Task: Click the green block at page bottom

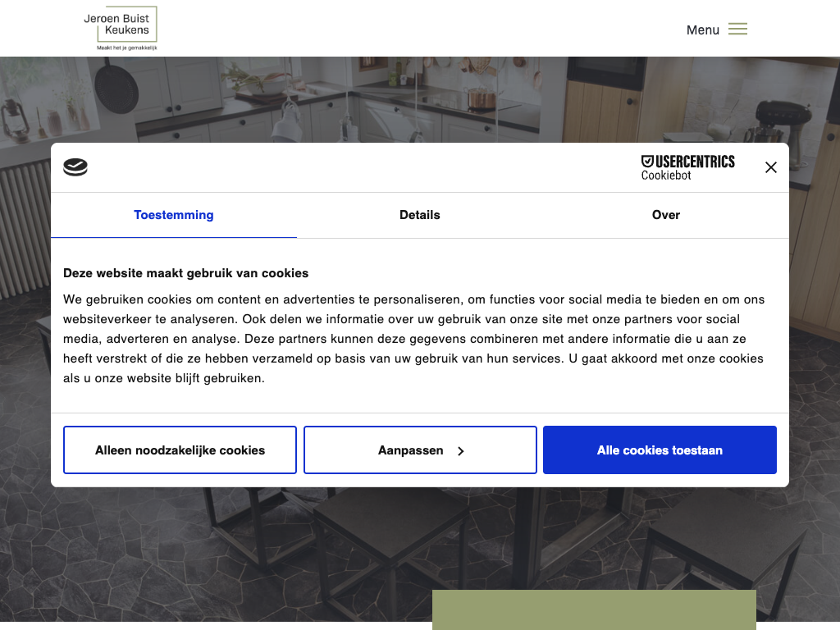Action: [x=594, y=609]
